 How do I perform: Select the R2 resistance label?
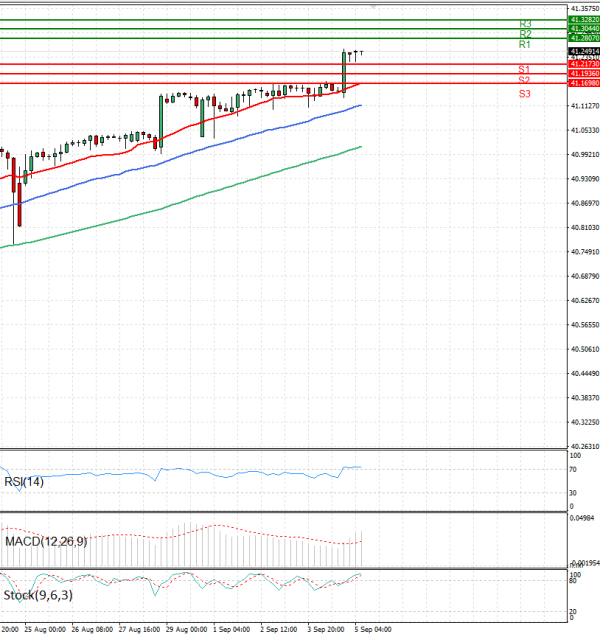[x=525, y=34]
